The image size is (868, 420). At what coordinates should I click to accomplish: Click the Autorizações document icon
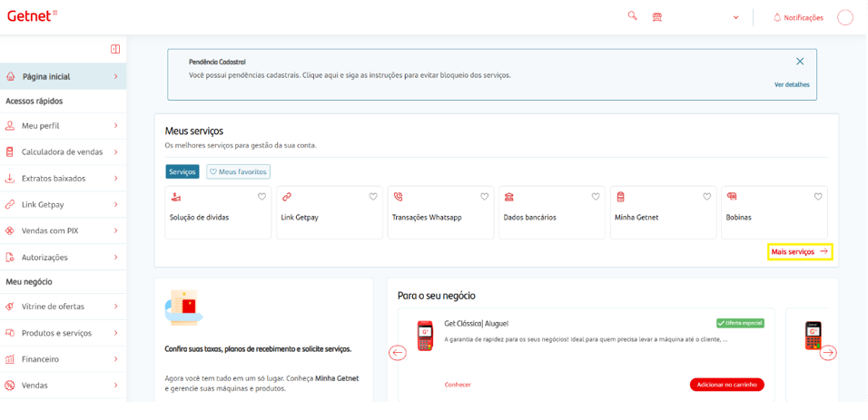(9, 258)
